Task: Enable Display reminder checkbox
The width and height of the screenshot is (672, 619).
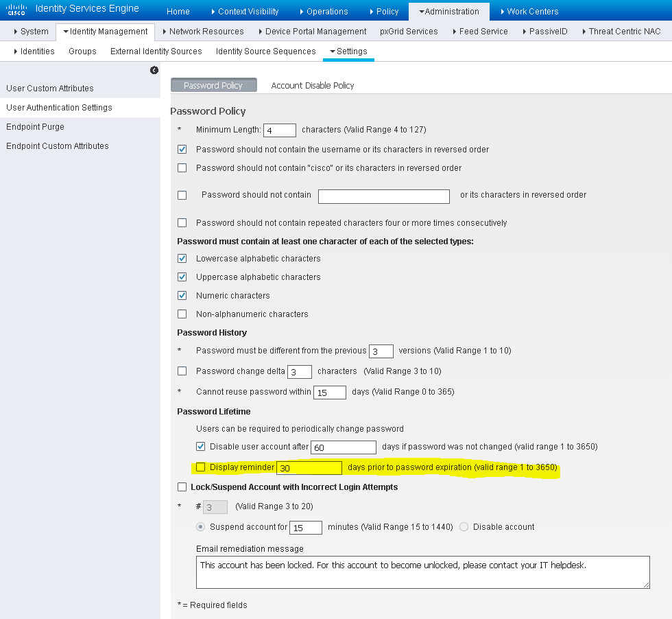Action: click(200, 467)
